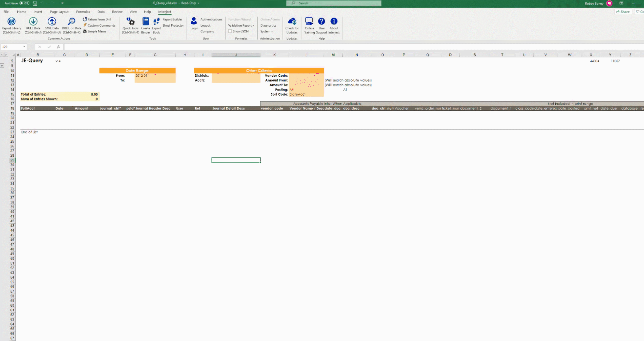
Task: Expand the System dropdown menu
Action: click(x=267, y=31)
